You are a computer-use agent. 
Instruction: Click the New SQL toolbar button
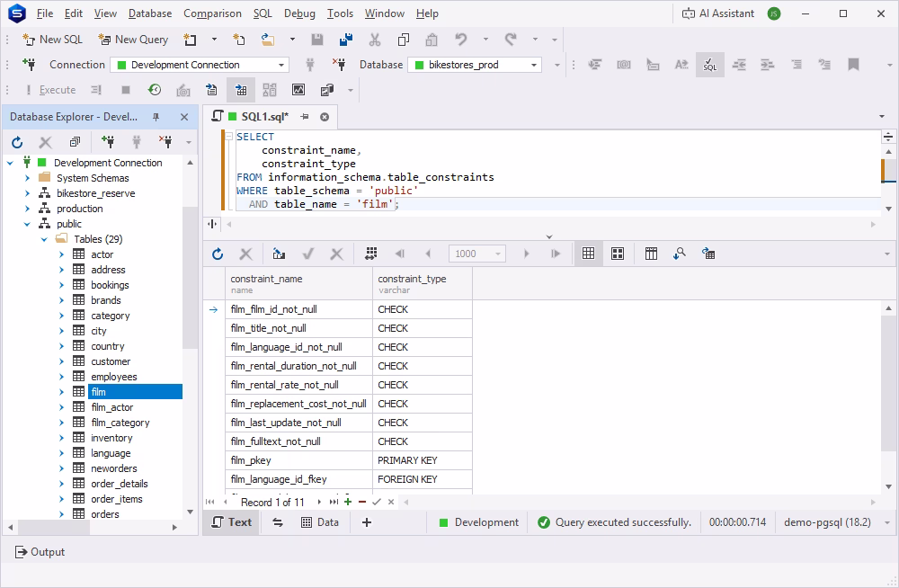pyautogui.click(x=52, y=40)
